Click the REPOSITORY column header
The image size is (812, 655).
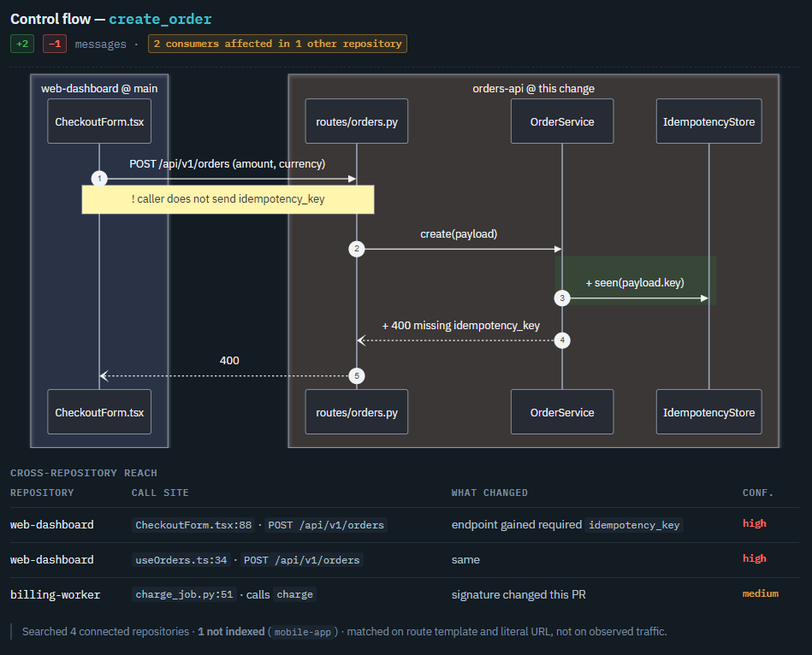coord(42,493)
